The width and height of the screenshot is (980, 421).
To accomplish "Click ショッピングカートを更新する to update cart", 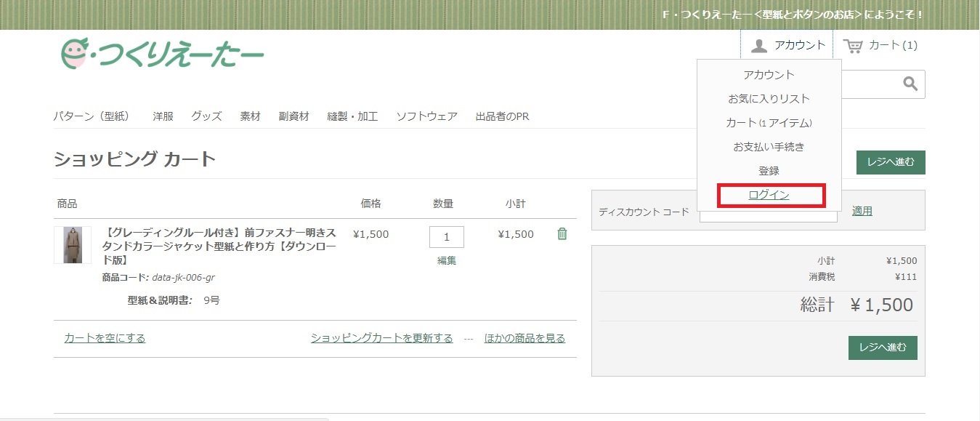I will coord(382,338).
